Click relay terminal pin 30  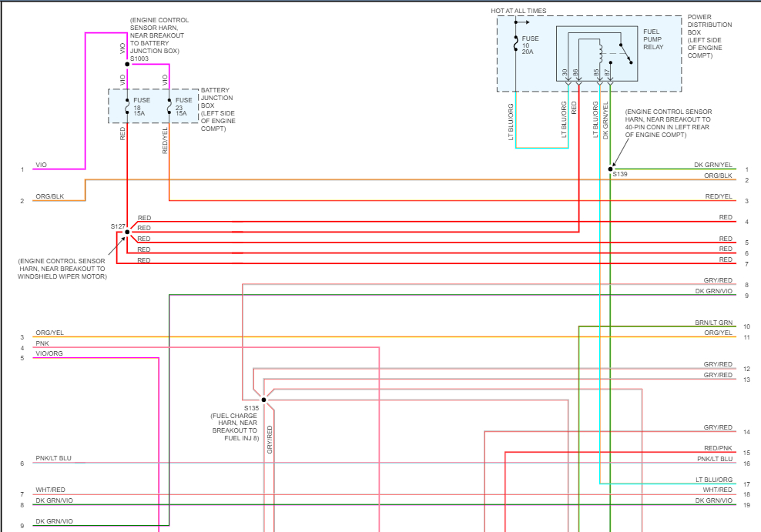pyautogui.click(x=565, y=73)
